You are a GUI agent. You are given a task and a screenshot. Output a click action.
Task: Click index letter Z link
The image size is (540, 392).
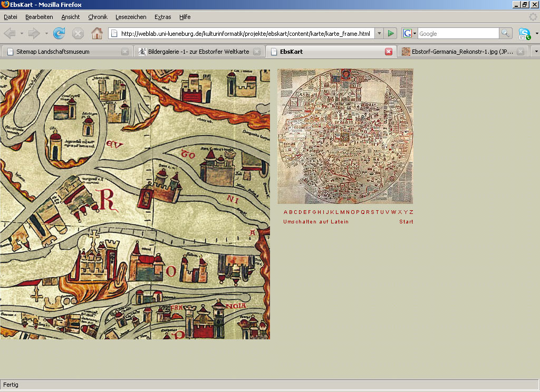pos(411,212)
